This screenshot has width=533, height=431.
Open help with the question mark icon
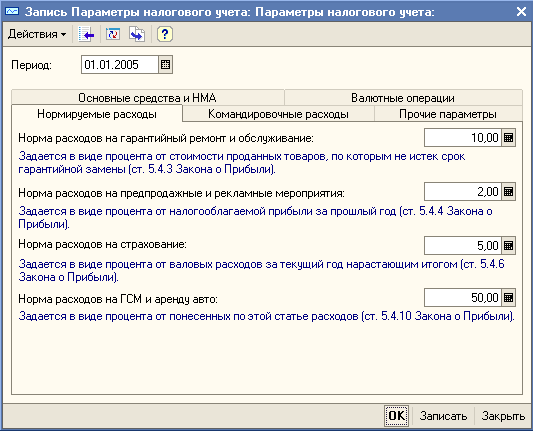(165, 34)
